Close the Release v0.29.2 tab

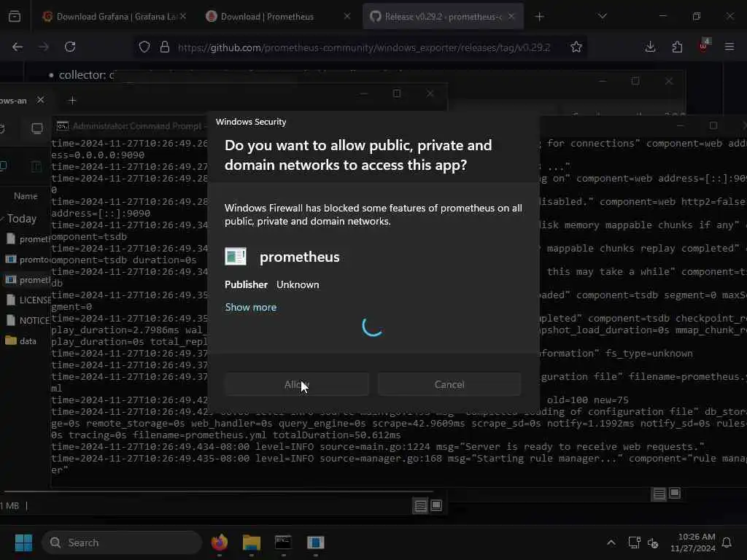click(511, 17)
